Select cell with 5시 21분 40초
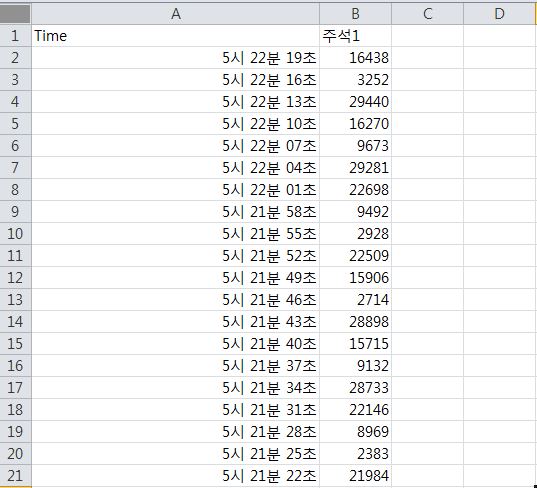The width and height of the screenshot is (537, 488). pyautogui.click(x=175, y=344)
